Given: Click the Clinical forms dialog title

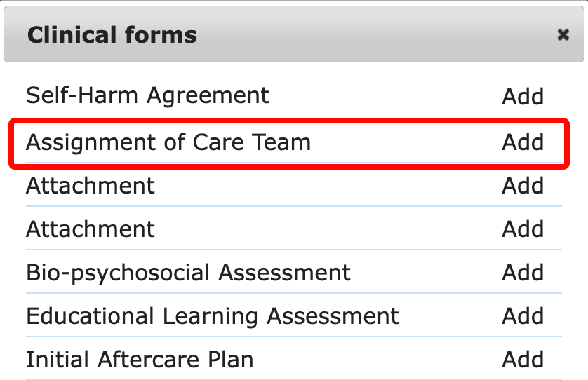Looking at the screenshot, I should tap(112, 34).
